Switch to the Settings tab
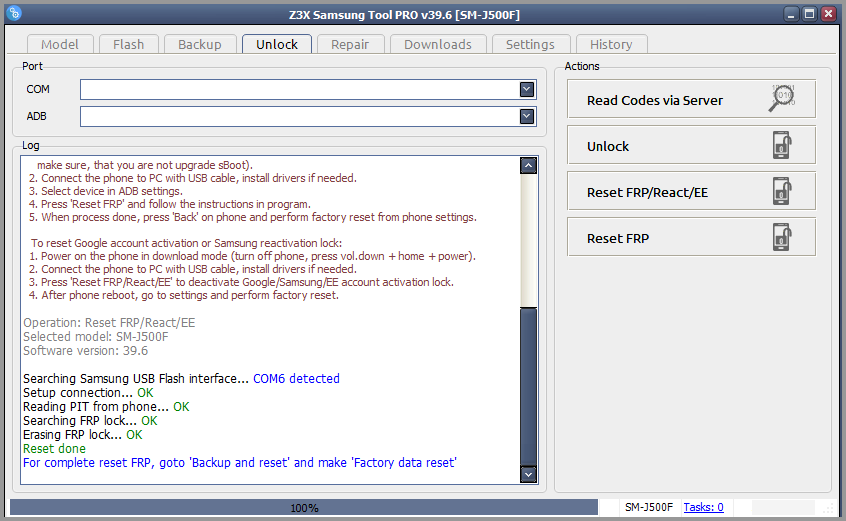This screenshot has width=846, height=521. click(530, 44)
